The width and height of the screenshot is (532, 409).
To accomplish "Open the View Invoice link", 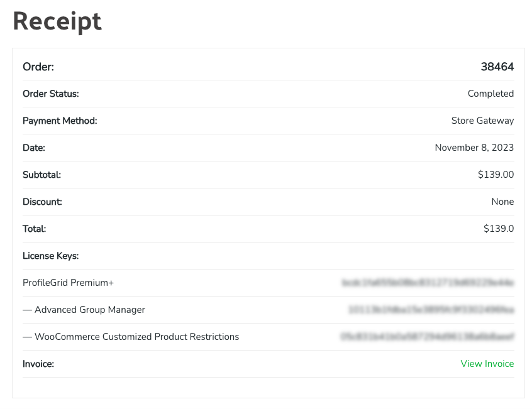I will pos(487,364).
